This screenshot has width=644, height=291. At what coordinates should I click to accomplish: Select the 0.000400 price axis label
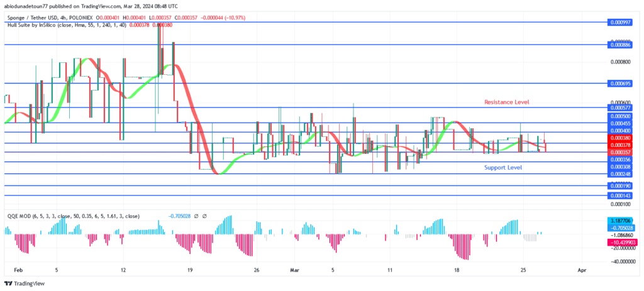coord(619,131)
